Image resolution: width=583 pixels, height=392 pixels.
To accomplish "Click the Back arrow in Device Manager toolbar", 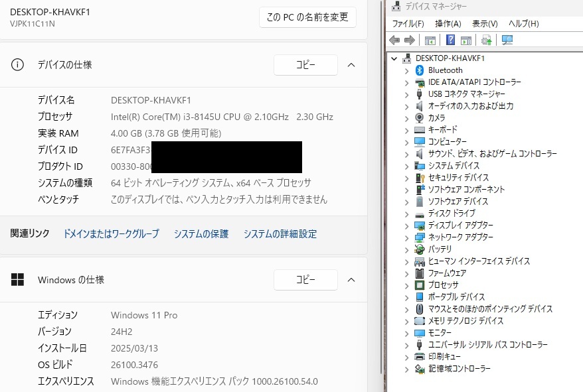I will point(394,40).
